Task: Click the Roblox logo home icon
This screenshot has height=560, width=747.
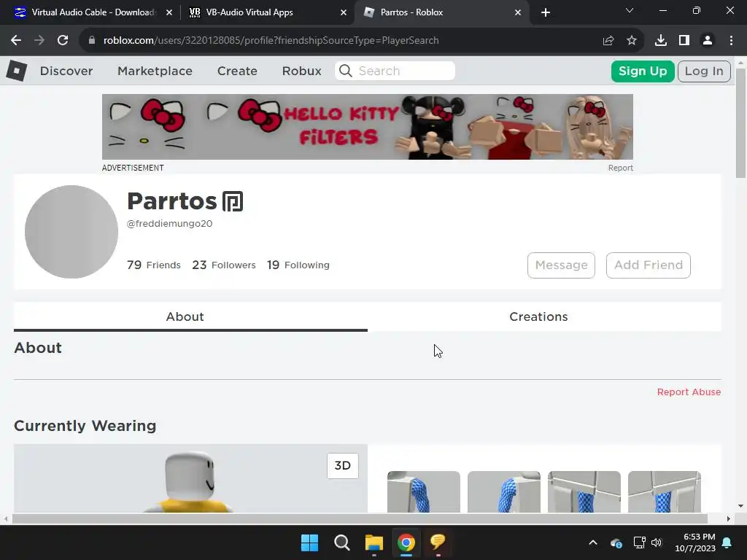Action: point(17,71)
